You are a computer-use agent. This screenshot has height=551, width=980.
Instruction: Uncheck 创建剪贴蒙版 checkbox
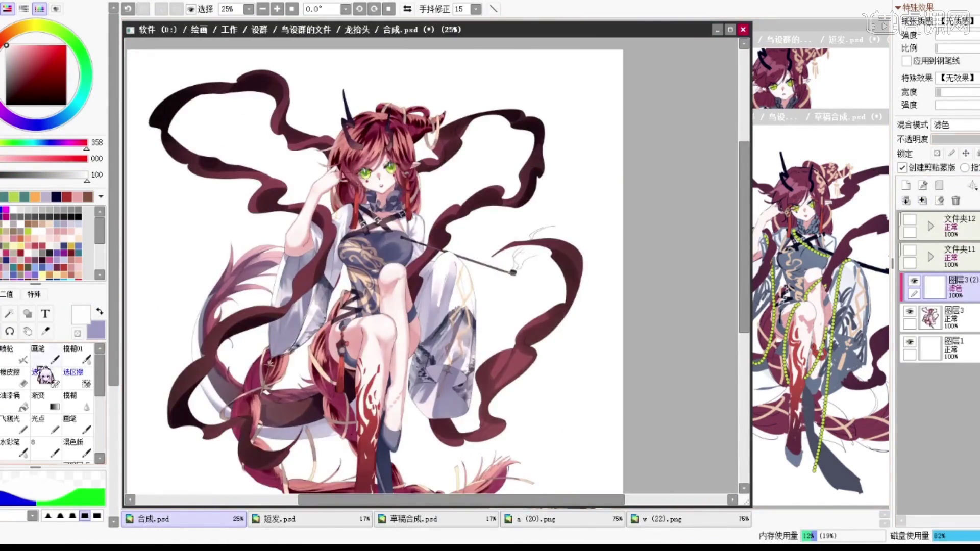902,168
